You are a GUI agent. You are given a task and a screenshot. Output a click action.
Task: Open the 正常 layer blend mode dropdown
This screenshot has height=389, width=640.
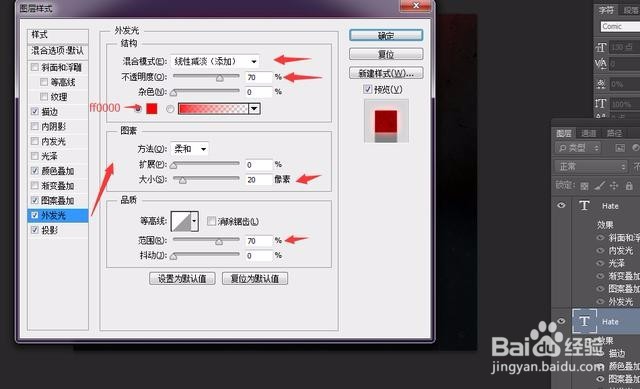591,166
